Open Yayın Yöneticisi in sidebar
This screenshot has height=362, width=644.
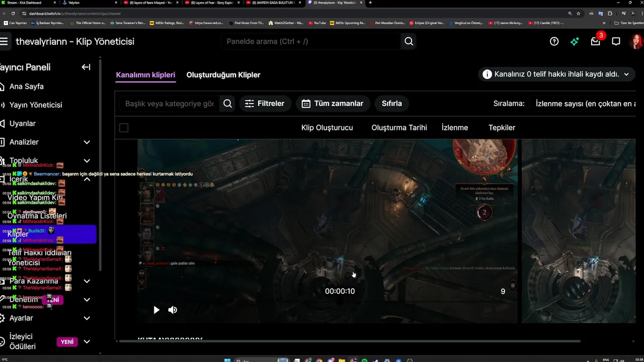36,105
